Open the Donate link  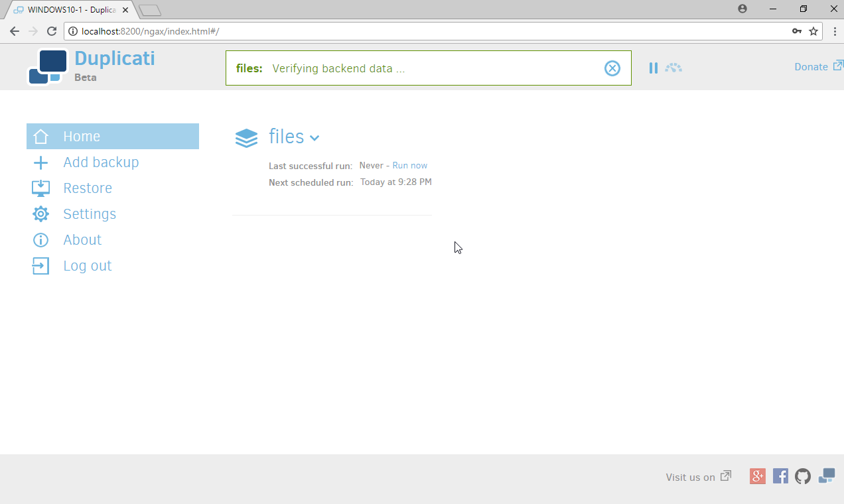pyautogui.click(x=811, y=66)
